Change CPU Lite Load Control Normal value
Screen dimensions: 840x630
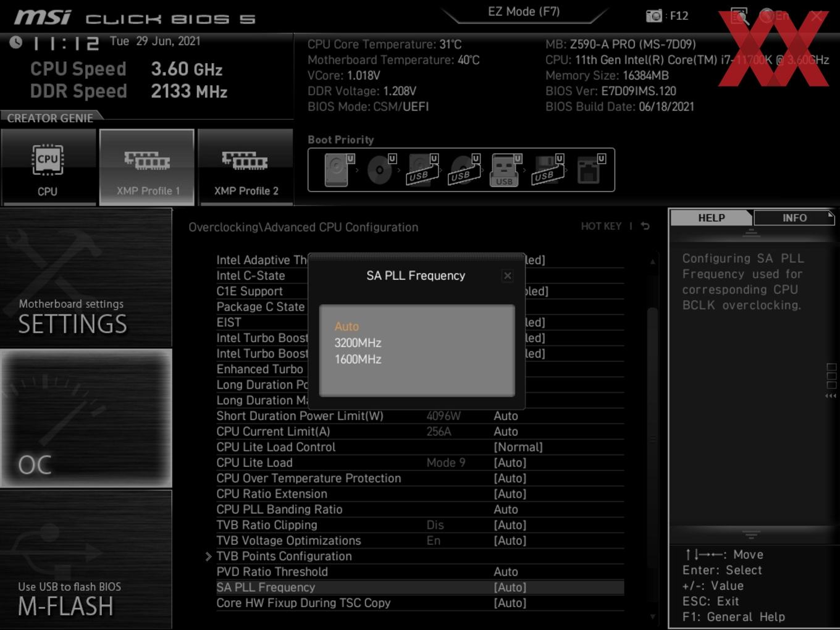(x=518, y=447)
